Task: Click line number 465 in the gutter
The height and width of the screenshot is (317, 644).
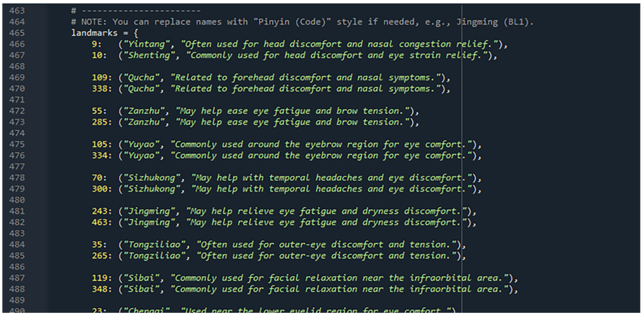Action: pyautogui.click(x=17, y=33)
